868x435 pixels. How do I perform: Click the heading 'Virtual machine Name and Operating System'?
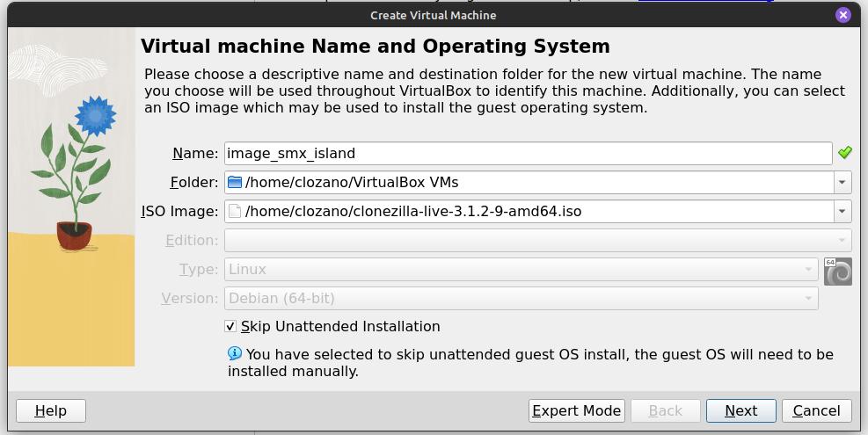point(376,46)
